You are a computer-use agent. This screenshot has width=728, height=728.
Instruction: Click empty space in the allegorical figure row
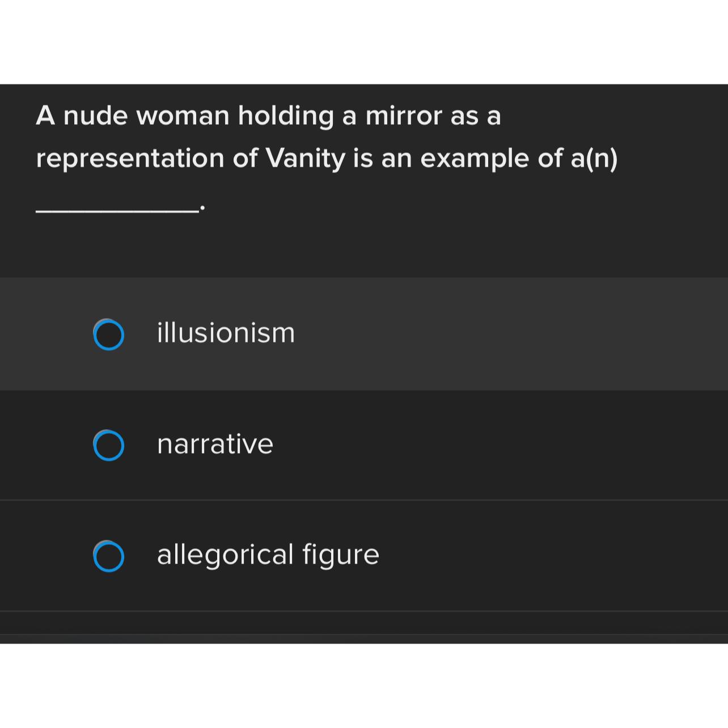click(x=510, y=556)
